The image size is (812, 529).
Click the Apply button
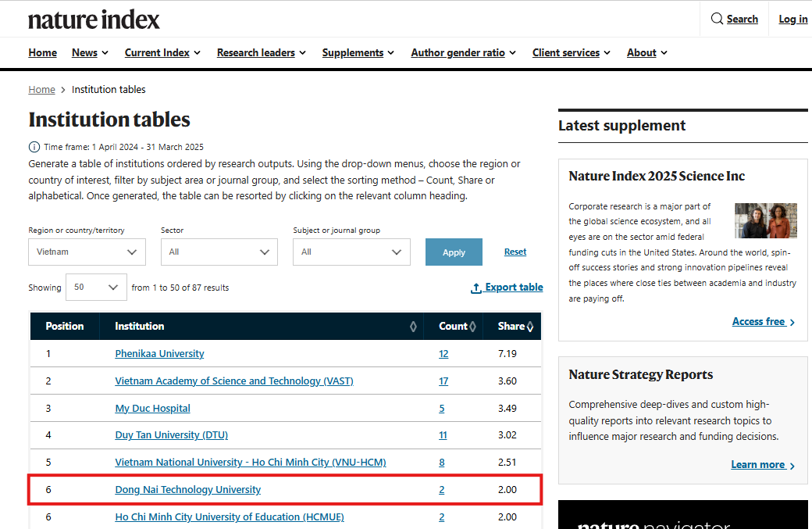click(x=454, y=252)
